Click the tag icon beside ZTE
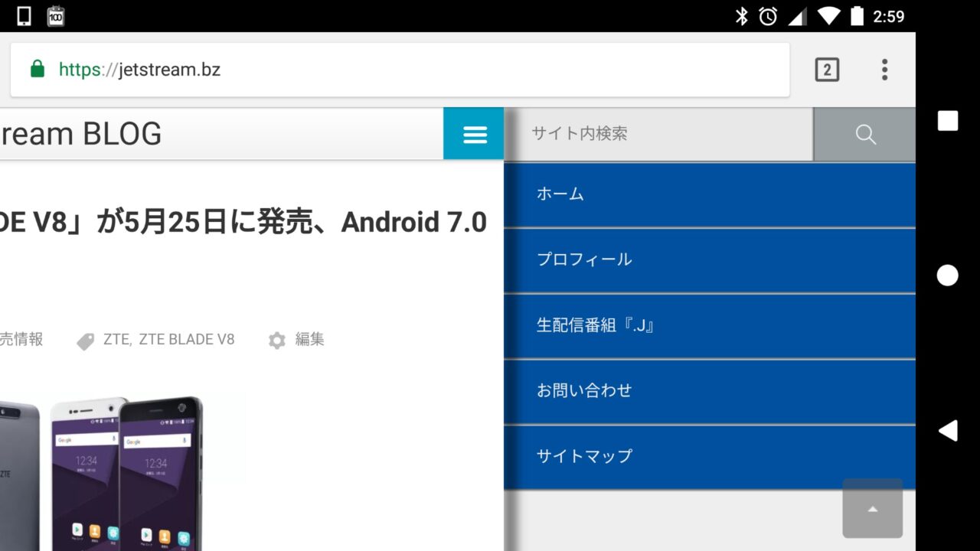 pyautogui.click(x=86, y=341)
